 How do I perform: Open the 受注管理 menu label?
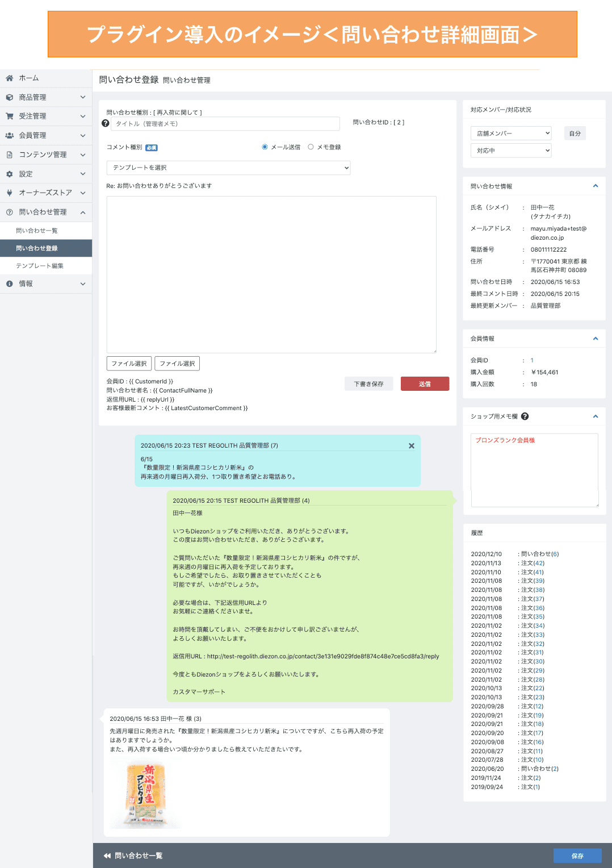pos(33,116)
